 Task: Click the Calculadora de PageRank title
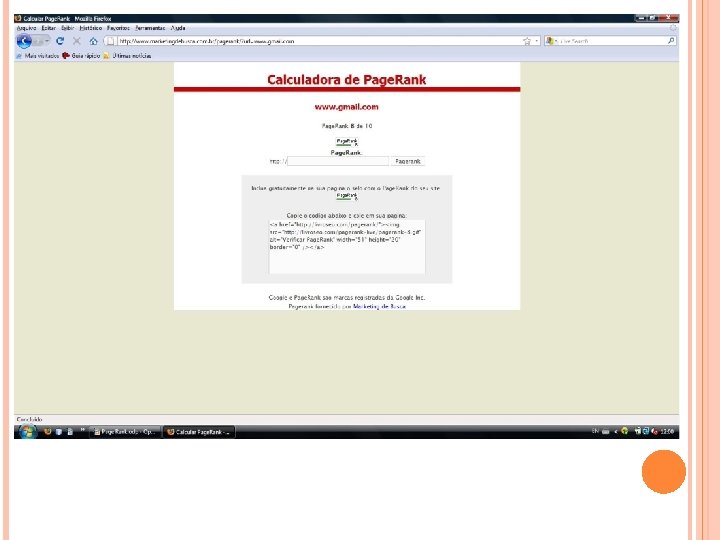click(x=347, y=80)
